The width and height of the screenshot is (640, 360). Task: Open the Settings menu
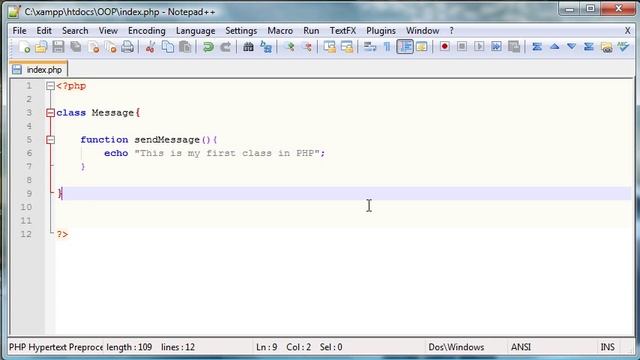[241, 31]
